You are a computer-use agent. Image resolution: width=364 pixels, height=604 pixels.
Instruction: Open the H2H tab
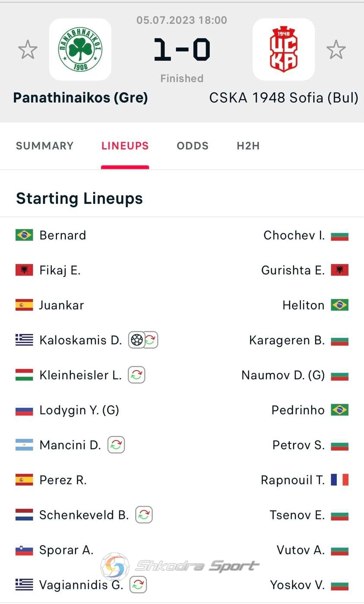248,146
